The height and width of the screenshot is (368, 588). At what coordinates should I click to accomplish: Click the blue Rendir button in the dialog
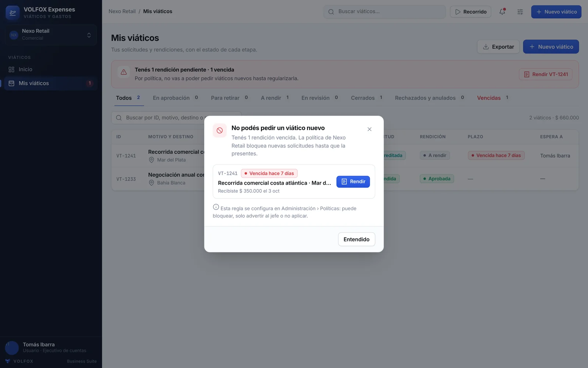tap(353, 181)
